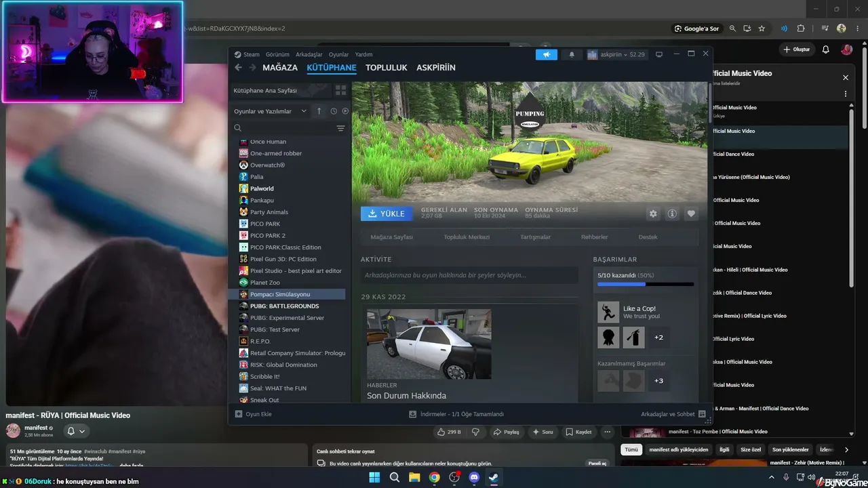Expand more YouTube video actions menu
The image size is (868, 488).
pos(608,432)
